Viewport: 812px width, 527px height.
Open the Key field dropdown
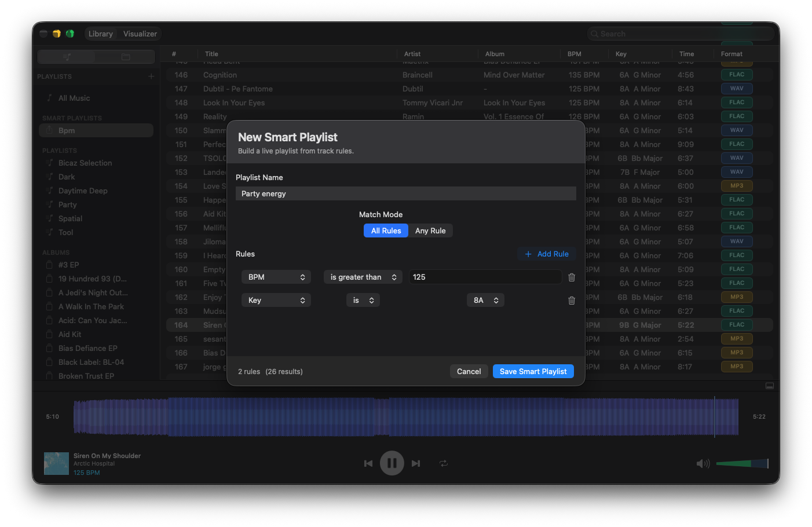point(276,301)
